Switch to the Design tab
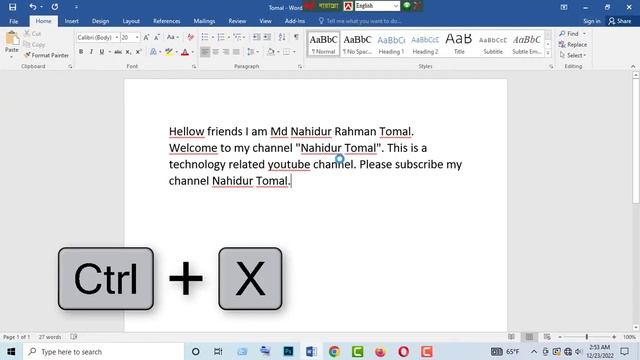 tap(100, 21)
